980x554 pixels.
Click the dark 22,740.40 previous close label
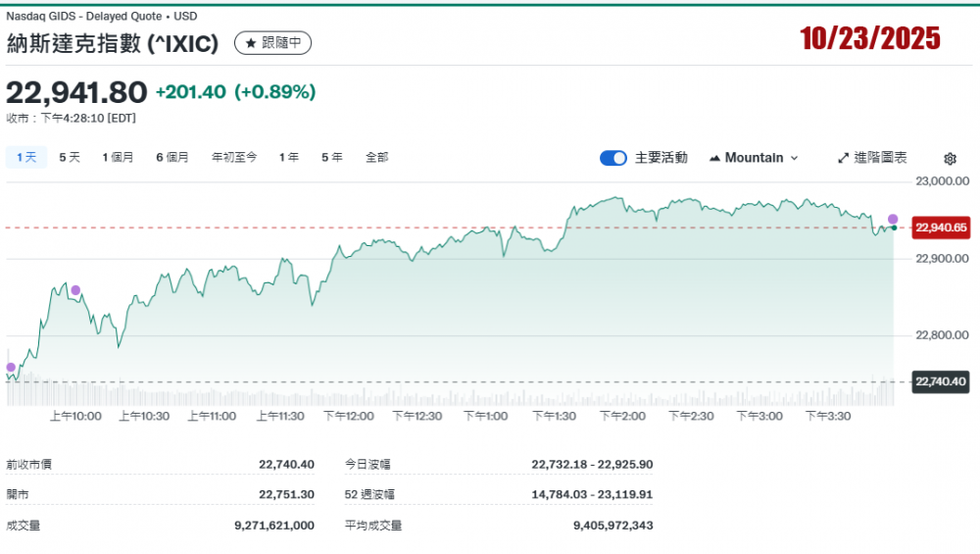point(941,381)
